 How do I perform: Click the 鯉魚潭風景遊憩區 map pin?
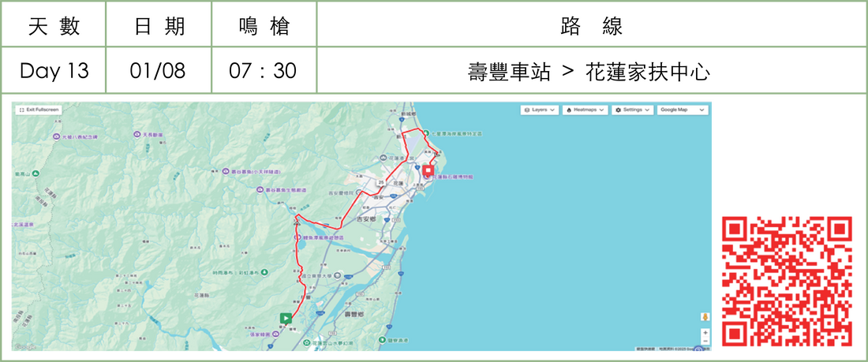coord(299,237)
